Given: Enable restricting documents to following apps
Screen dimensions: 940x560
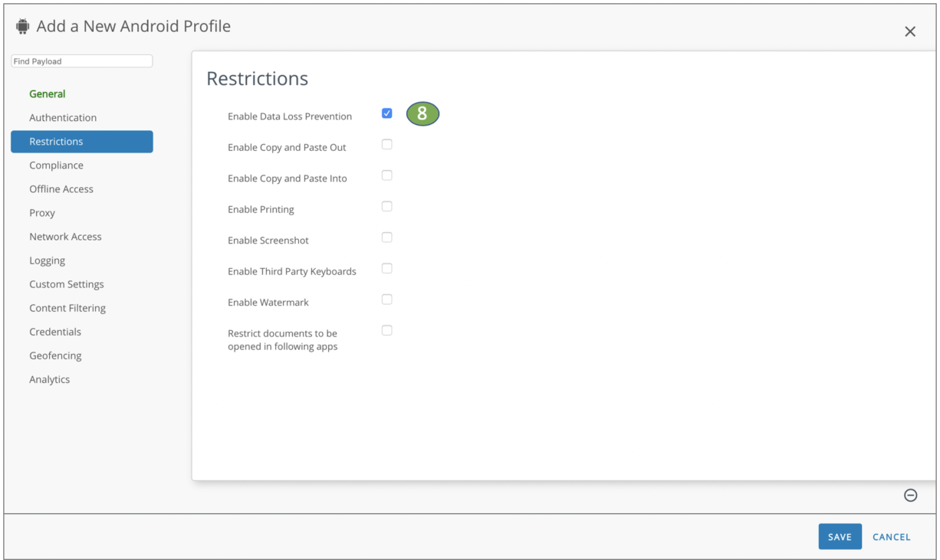Looking at the screenshot, I should (x=387, y=330).
